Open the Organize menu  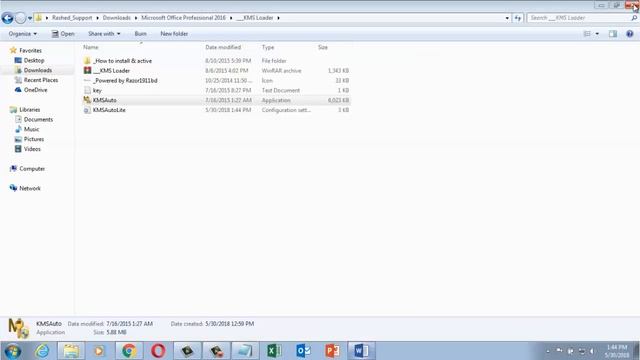coord(22,34)
